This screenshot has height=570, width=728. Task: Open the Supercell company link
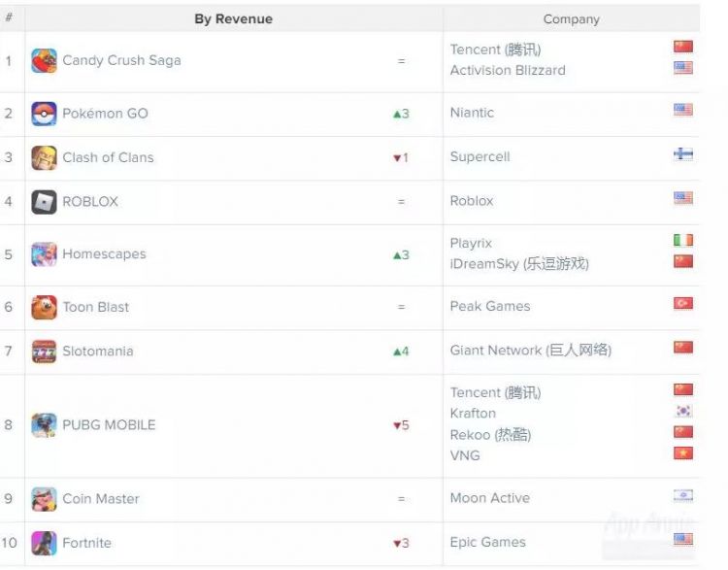coord(480,156)
